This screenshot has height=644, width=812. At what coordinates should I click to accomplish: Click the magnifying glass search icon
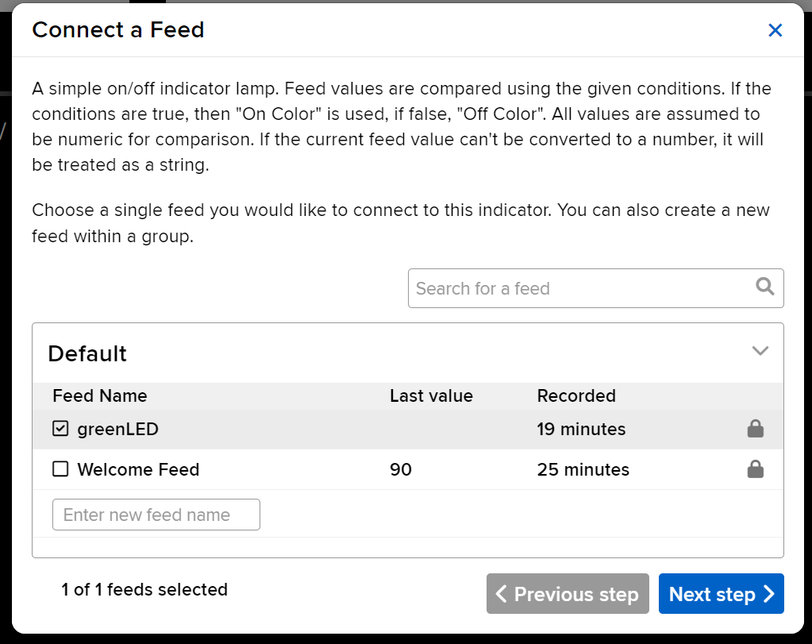[x=765, y=287]
